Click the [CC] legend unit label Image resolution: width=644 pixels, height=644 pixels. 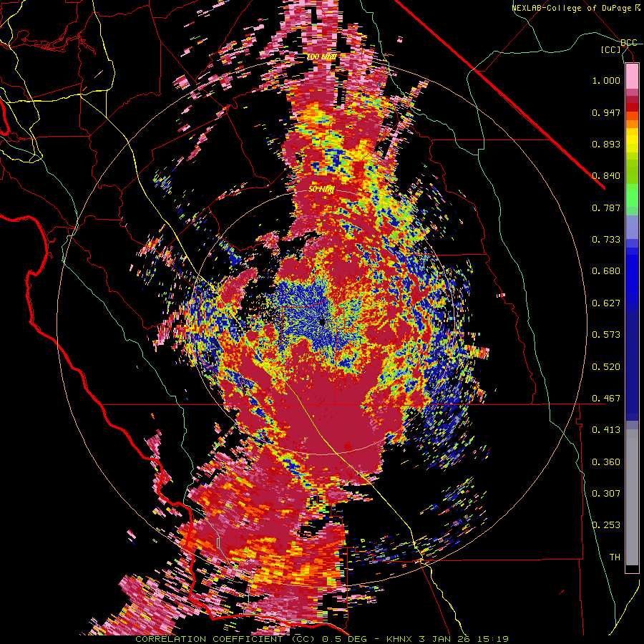click(611, 49)
